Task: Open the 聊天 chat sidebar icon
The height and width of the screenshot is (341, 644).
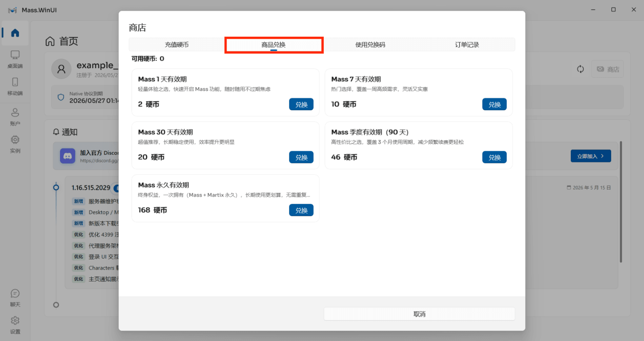Action: tap(15, 298)
